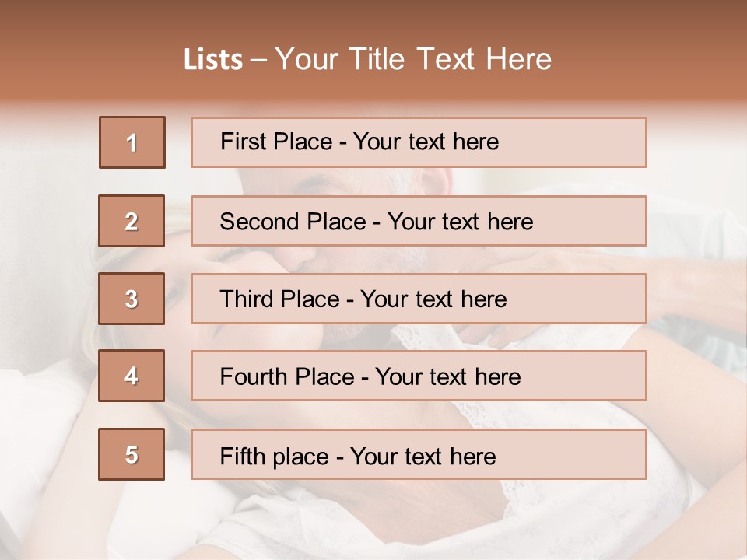Click the bold word Lists in title
Viewport: 747px width, 560px height.
pos(213,60)
